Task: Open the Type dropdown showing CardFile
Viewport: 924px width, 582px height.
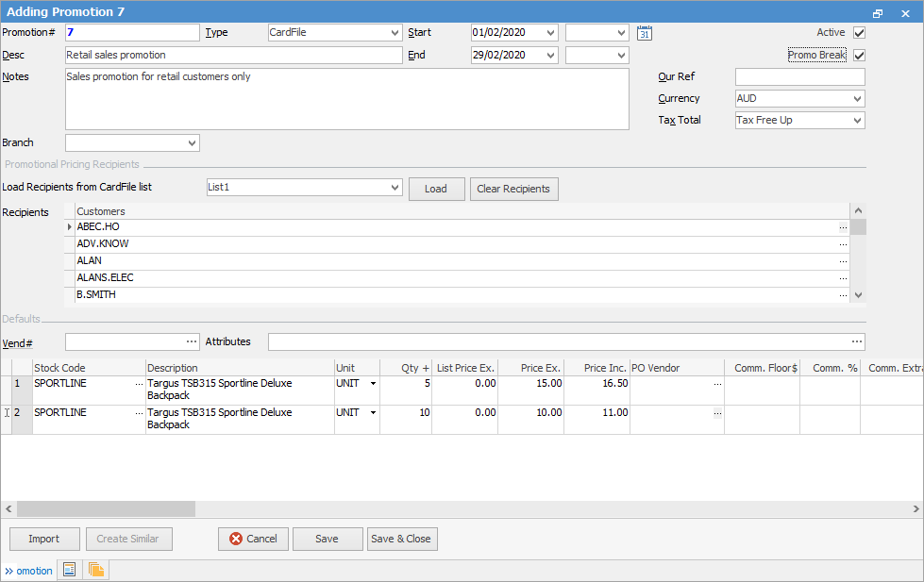Action: tap(397, 32)
